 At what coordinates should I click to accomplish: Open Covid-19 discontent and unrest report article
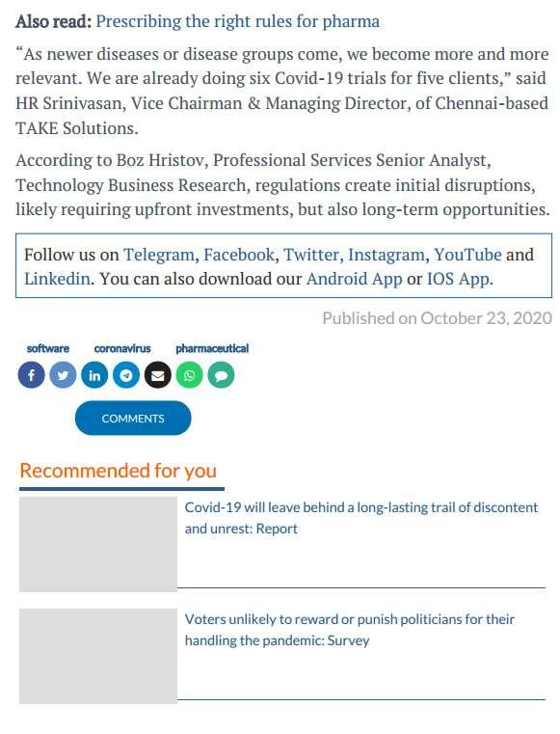[x=361, y=518]
